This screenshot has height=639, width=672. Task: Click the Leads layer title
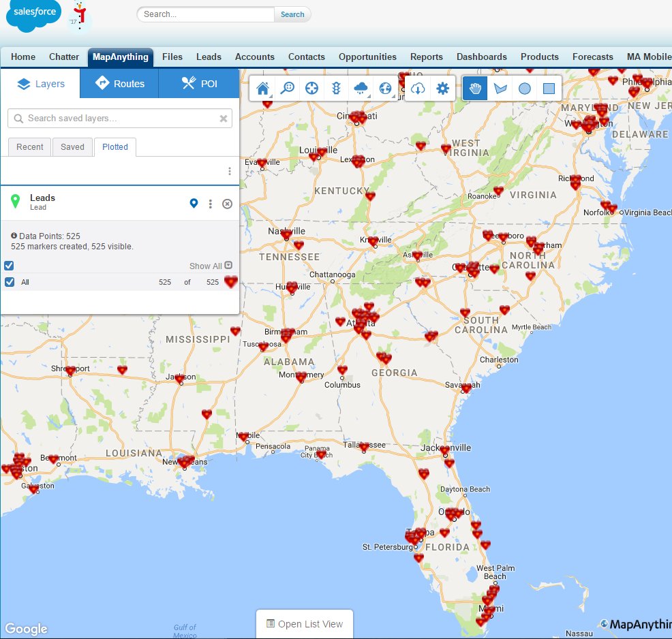[42, 198]
